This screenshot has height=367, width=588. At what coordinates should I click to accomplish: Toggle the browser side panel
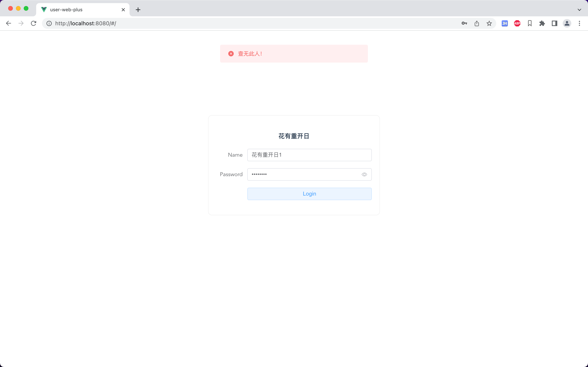point(555,23)
